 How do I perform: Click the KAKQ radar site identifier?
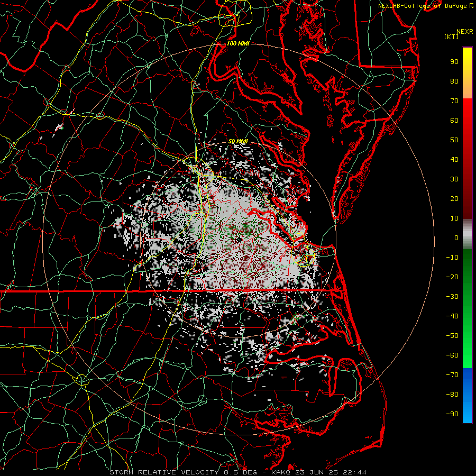(x=281, y=472)
